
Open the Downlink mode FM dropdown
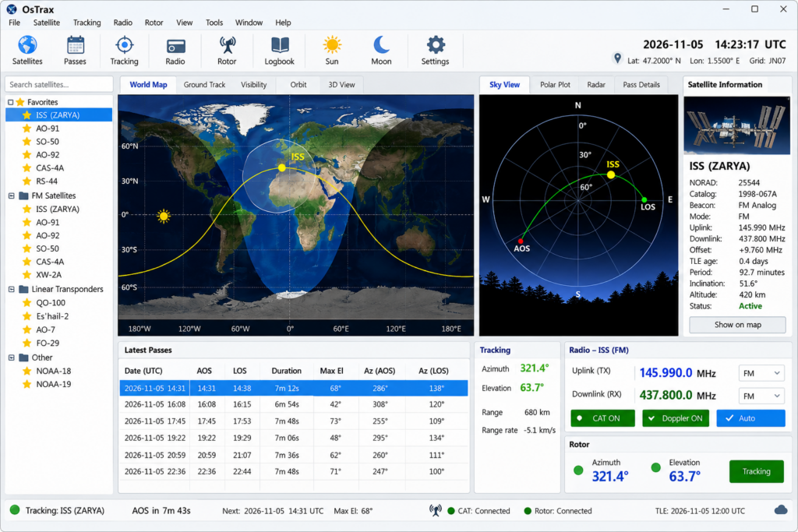point(761,396)
